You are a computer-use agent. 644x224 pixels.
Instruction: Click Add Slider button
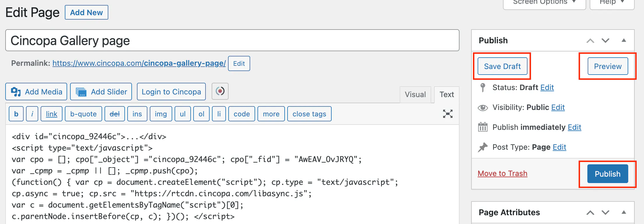click(x=101, y=92)
